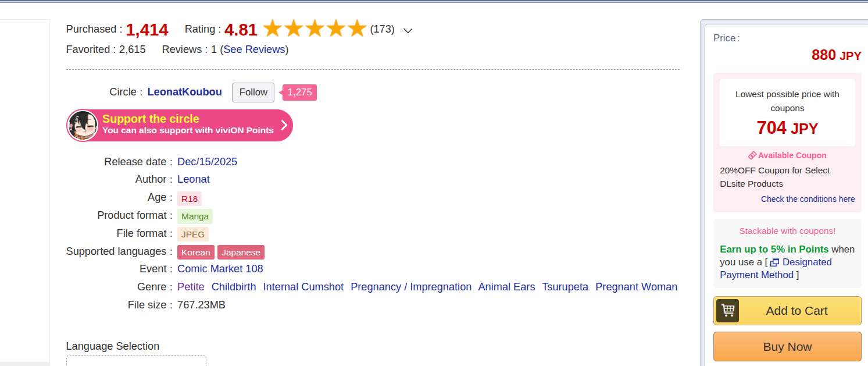Click the coupon ticket icon
This screenshot has height=366, width=868.
pos(752,155)
